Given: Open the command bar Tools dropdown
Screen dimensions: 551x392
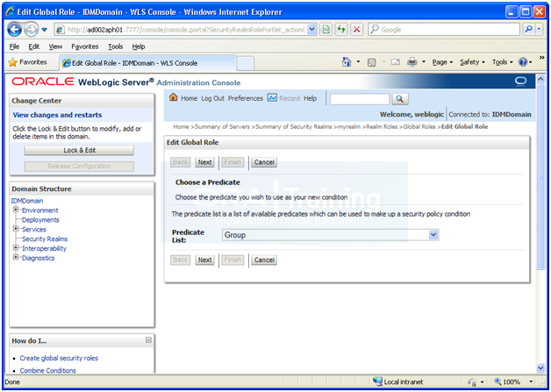Looking at the screenshot, I should click(x=503, y=62).
